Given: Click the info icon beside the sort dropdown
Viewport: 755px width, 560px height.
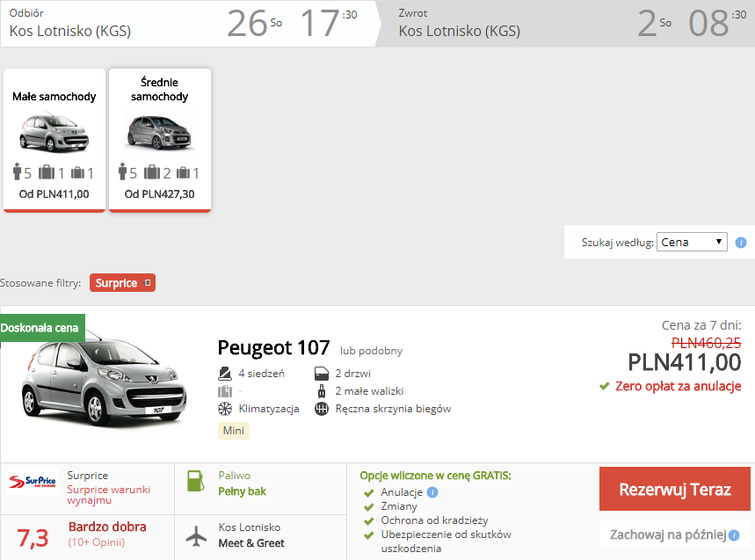Looking at the screenshot, I should point(741,243).
